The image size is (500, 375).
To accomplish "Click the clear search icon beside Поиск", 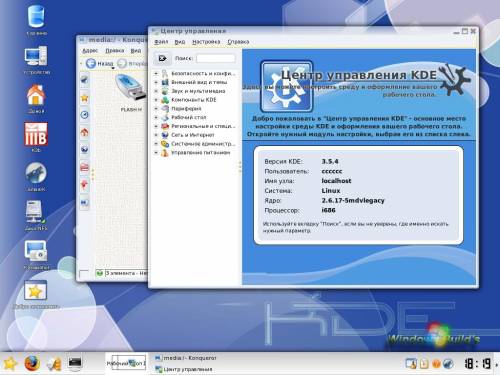I will 163,58.
